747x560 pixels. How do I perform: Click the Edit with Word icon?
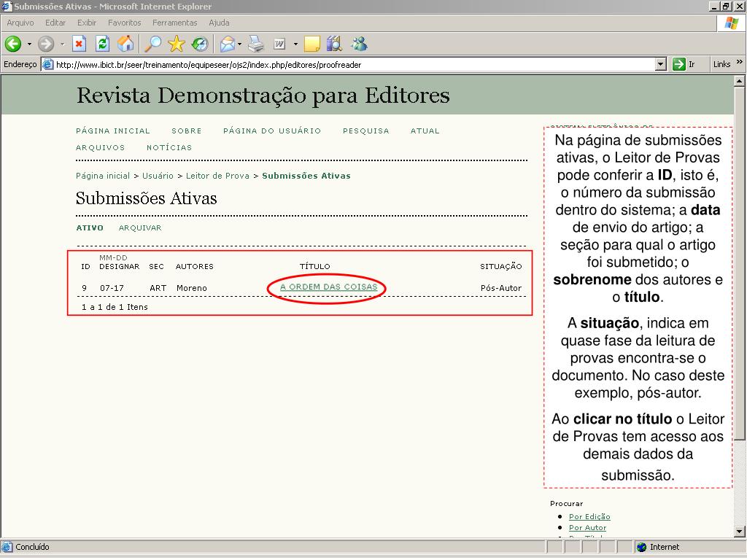[x=279, y=44]
